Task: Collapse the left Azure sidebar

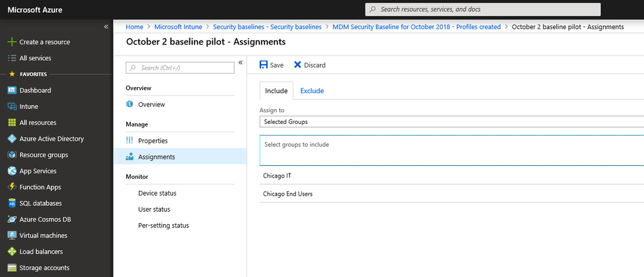Action: pyautogui.click(x=106, y=26)
